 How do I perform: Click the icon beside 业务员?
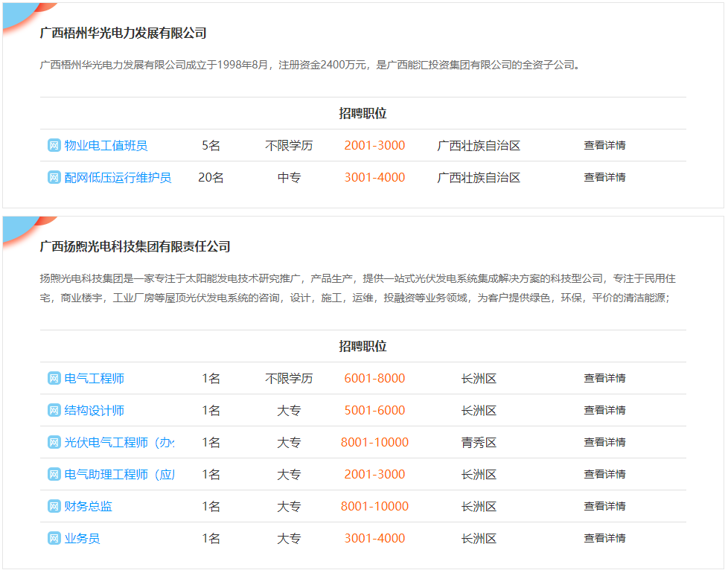(x=54, y=539)
